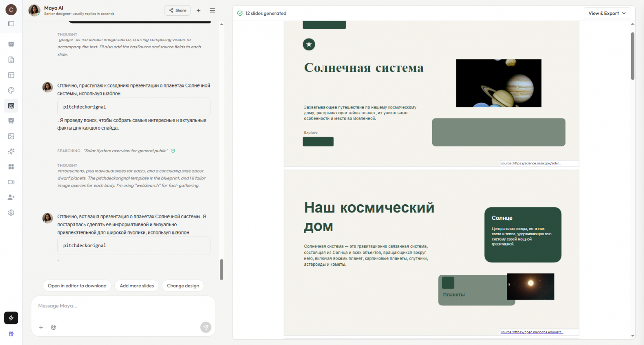This screenshot has width=644, height=345.
Task: Click the black lightning bolt button
Action: 11,318
